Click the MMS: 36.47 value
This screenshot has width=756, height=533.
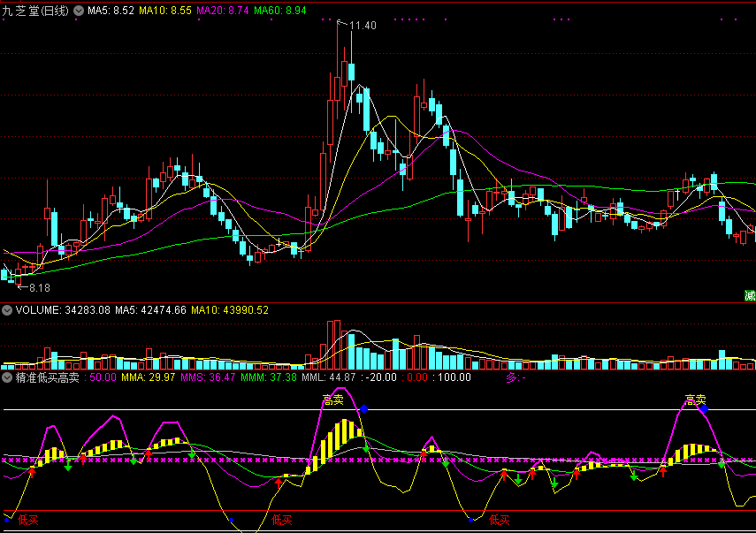[x=208, y=377]
